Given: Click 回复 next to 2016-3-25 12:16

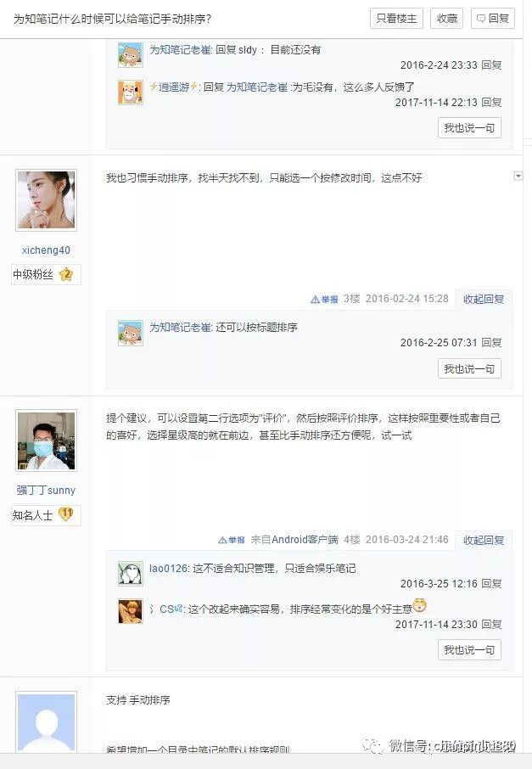Looking at the screenshot, I should point(491,584).
